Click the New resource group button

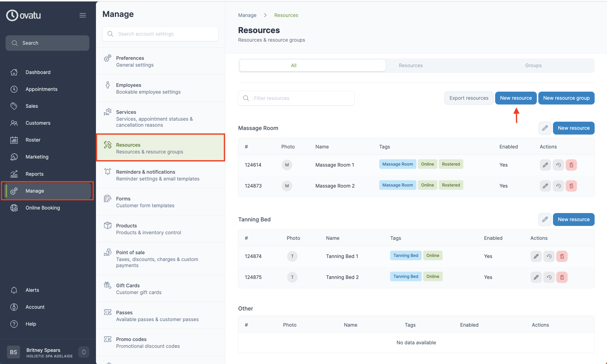pos(566,98)
